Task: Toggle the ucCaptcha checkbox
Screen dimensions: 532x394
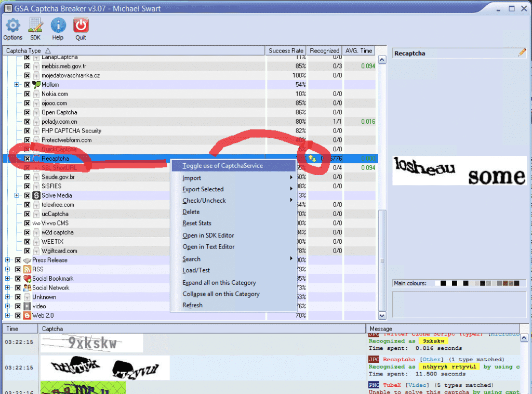Action: coord(27,214)
